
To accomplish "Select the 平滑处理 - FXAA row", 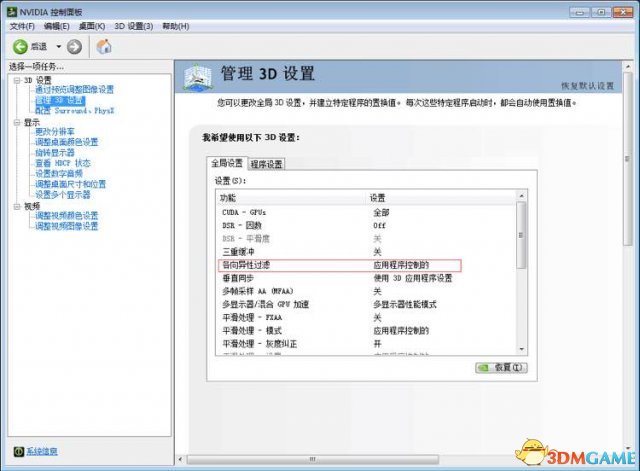I will tap(366, 318).
